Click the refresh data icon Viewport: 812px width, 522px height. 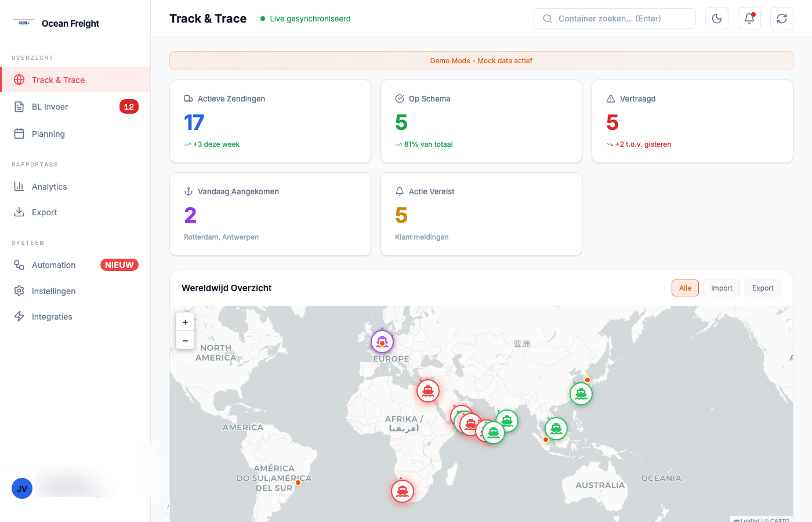(782, 19)
